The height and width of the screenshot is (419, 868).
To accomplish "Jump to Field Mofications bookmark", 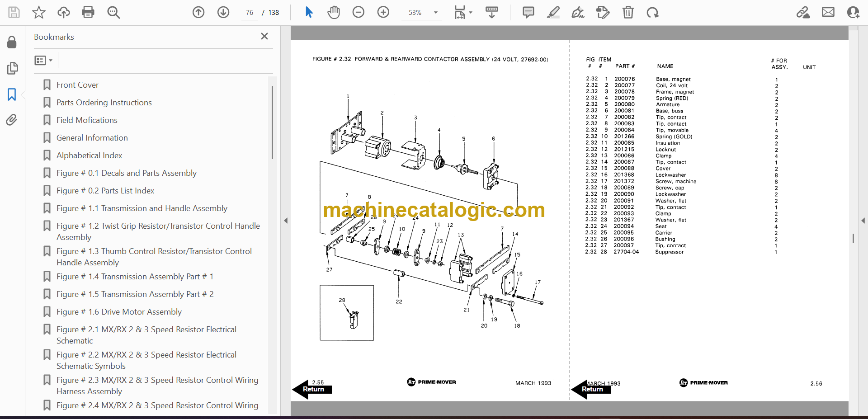I will (x=87, y=120).
